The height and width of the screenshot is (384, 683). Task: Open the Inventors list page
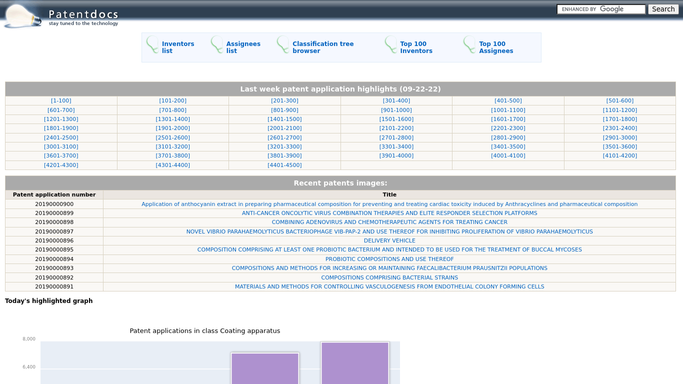(x=178, y=47)
